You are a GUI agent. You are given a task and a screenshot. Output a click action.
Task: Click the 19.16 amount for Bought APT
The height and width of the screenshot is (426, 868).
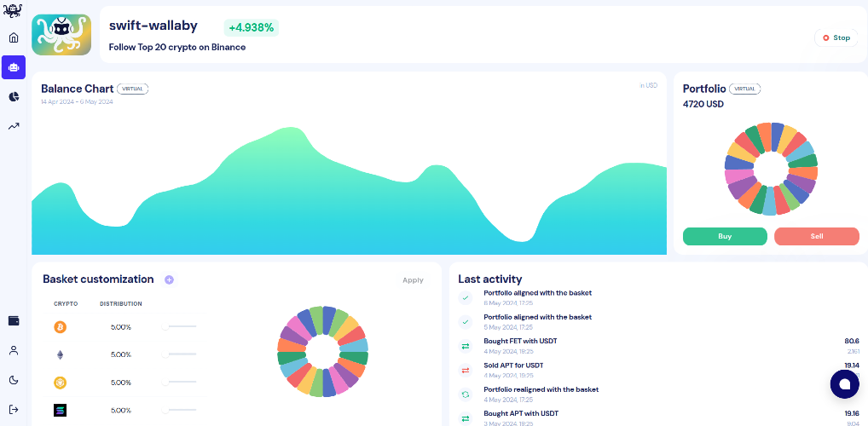852,413
